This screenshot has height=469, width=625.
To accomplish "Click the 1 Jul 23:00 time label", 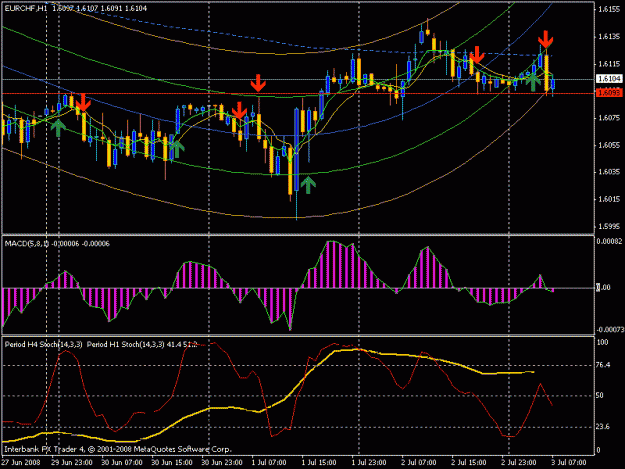I will click(x=369, y=462).
